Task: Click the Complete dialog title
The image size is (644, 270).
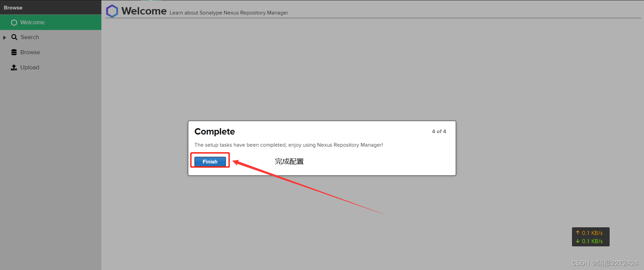Action: click(x=215, y=132)
